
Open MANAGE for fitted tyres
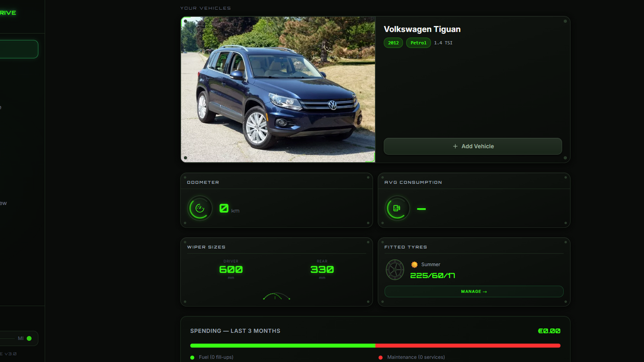pyautogui.click(x=474, y=292)
